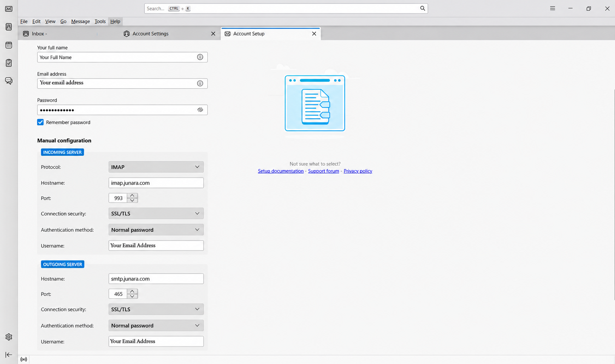Increase outgoing port 465 with up arrow
615x364 pixels.
coord(132,291)
